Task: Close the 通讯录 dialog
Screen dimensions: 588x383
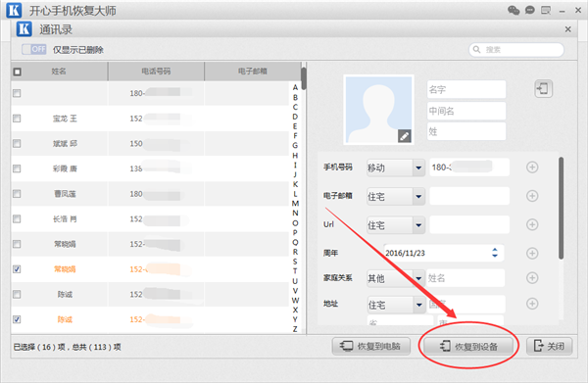Action: tap(567, 29)
